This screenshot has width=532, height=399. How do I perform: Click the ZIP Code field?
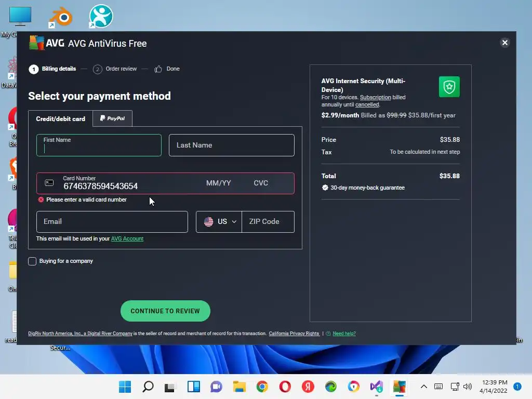(x=268, y=222)
